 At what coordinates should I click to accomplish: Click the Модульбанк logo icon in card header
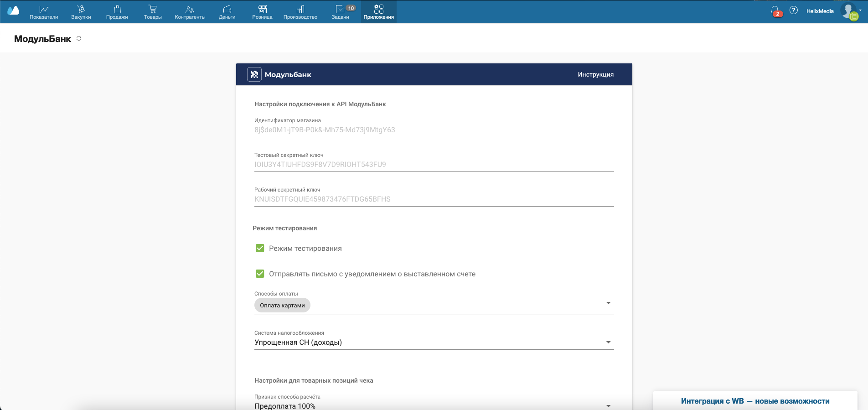coord(254,74)
